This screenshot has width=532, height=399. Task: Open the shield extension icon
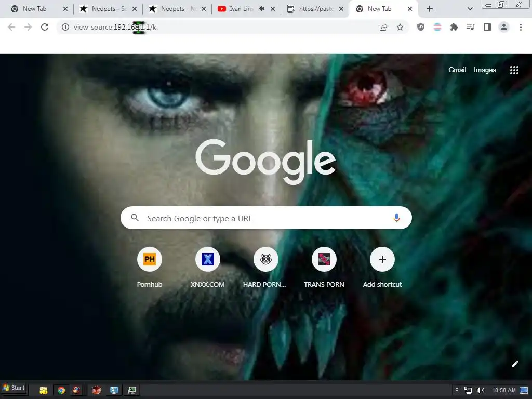pos(421,27)
